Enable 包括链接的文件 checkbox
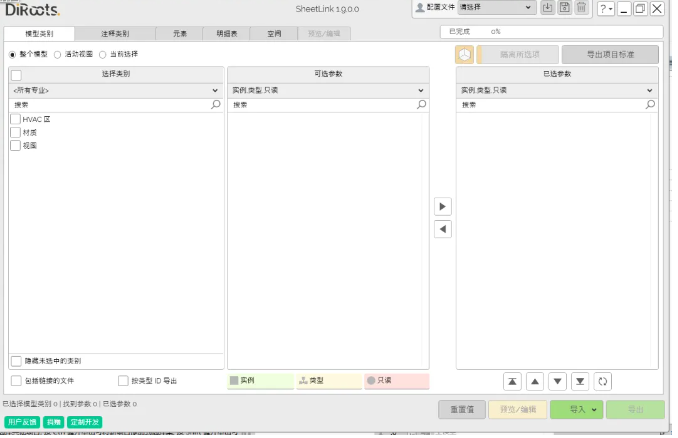The height and width of the screenshot is (438, 678). tap(16, 381)
